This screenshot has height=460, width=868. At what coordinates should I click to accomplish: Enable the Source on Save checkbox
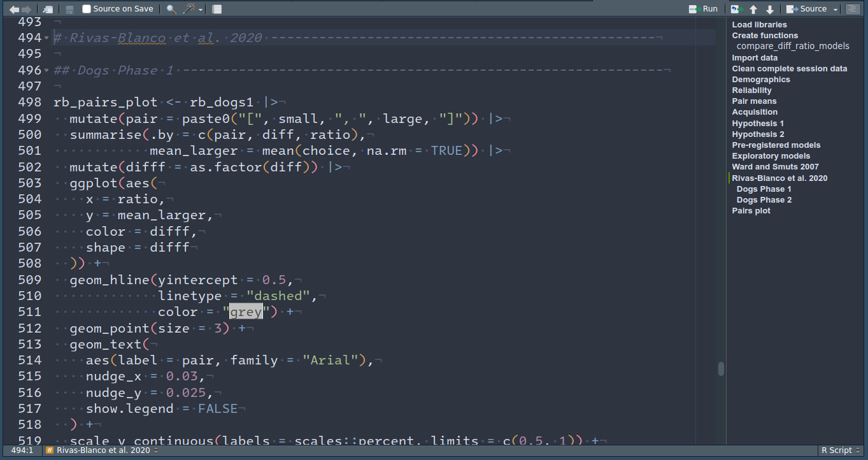coord(87,9)
